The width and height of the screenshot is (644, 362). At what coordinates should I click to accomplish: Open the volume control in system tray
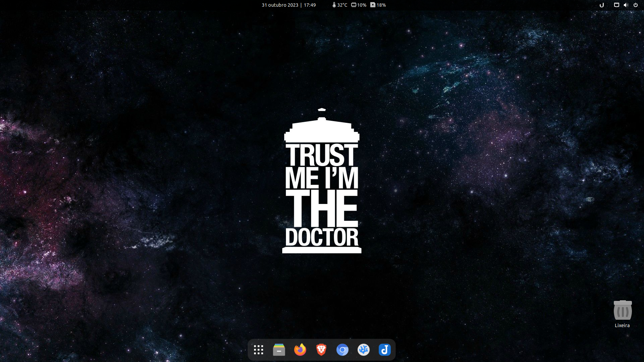[x=626, y=5]
